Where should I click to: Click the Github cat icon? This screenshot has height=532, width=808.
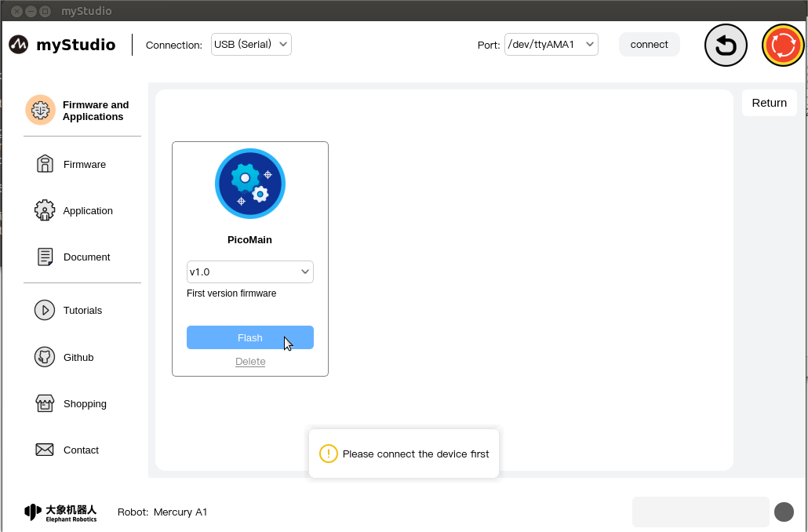pyautogui.click(x=45, y=357)
